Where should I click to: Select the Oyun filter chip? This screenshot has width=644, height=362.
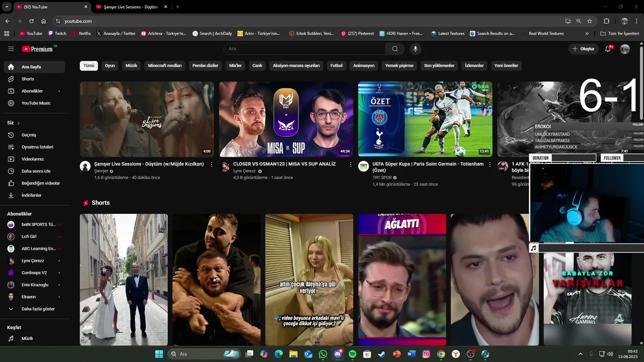110,65
